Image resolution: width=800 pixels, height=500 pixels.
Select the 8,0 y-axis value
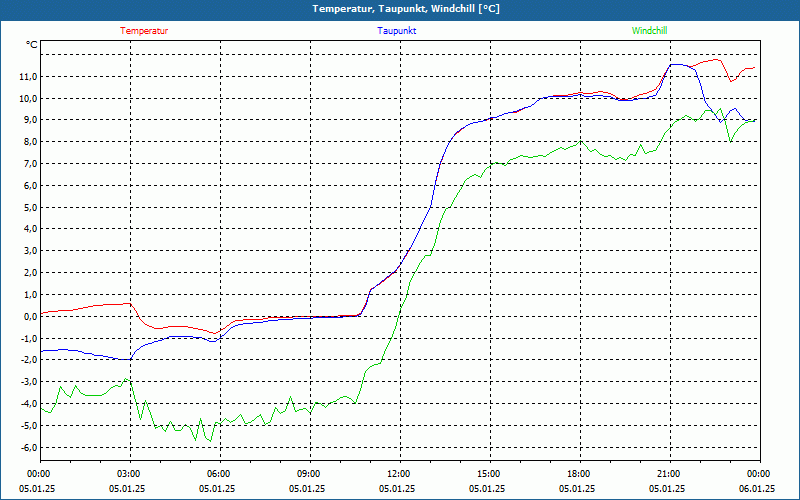(x=30, y=142)
